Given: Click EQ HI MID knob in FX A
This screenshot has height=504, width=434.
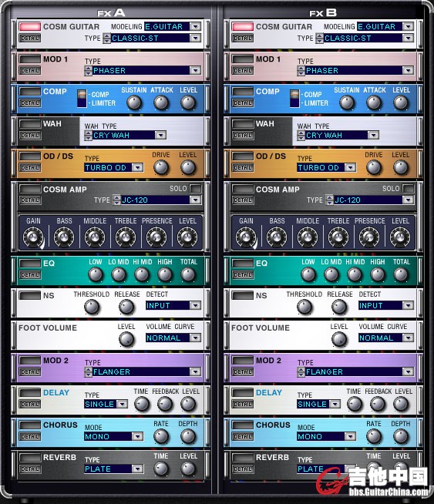Looking at the screenshot, I should pos(142,275).
